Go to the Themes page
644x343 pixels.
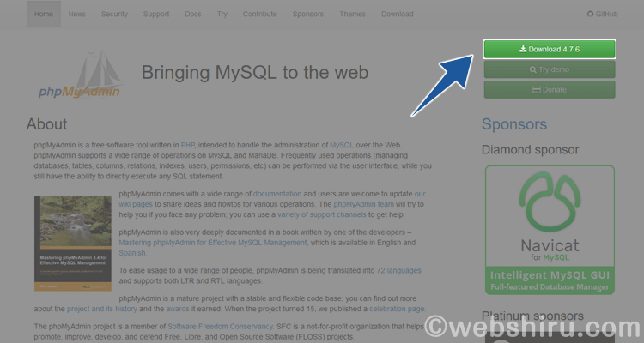(x=352, y=14)
